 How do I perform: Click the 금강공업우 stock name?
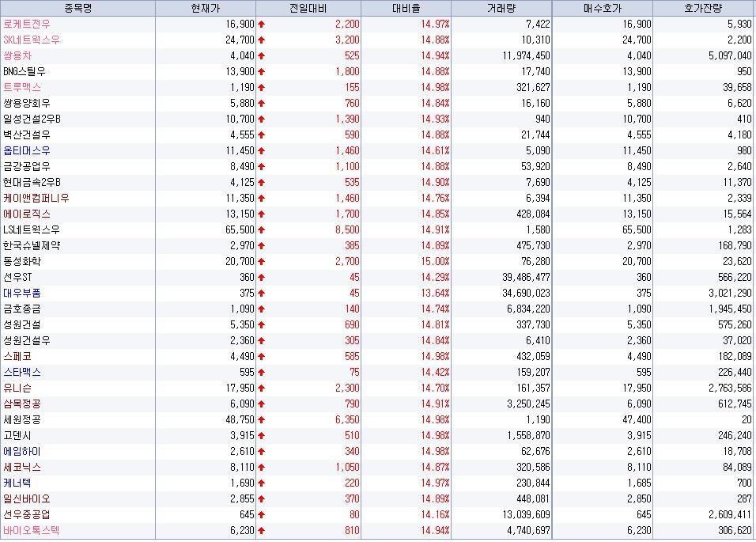coord(27,167)
